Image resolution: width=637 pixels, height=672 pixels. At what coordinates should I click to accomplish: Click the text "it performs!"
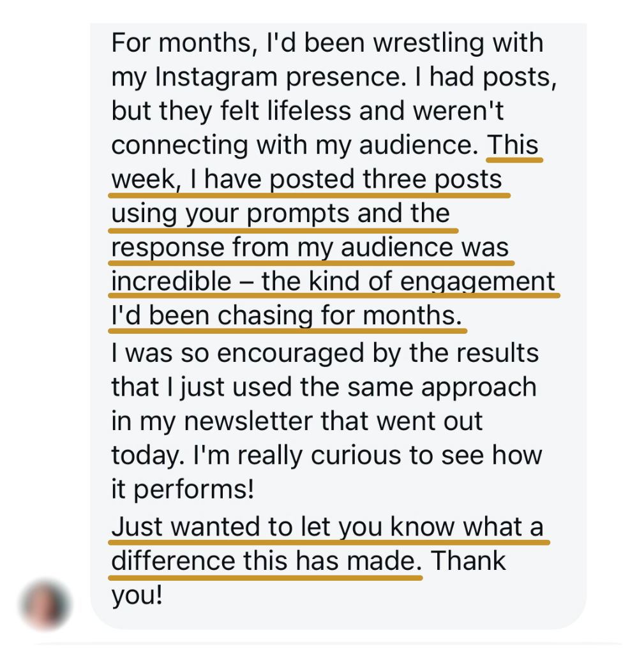[x=183, y=490]
